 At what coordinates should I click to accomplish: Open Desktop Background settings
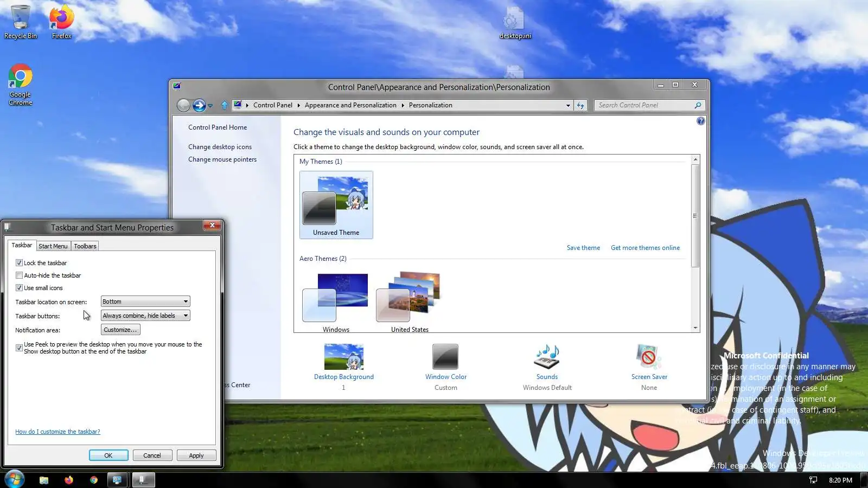point(344,367)
